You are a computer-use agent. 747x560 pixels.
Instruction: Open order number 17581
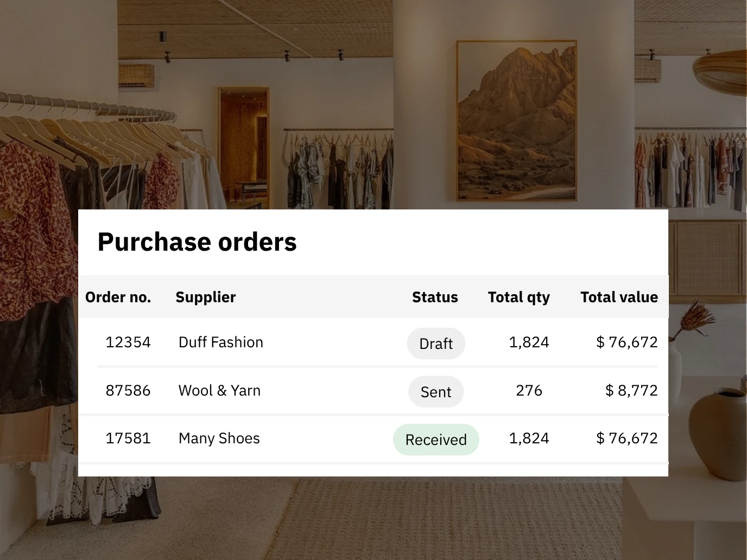[128, 438]
